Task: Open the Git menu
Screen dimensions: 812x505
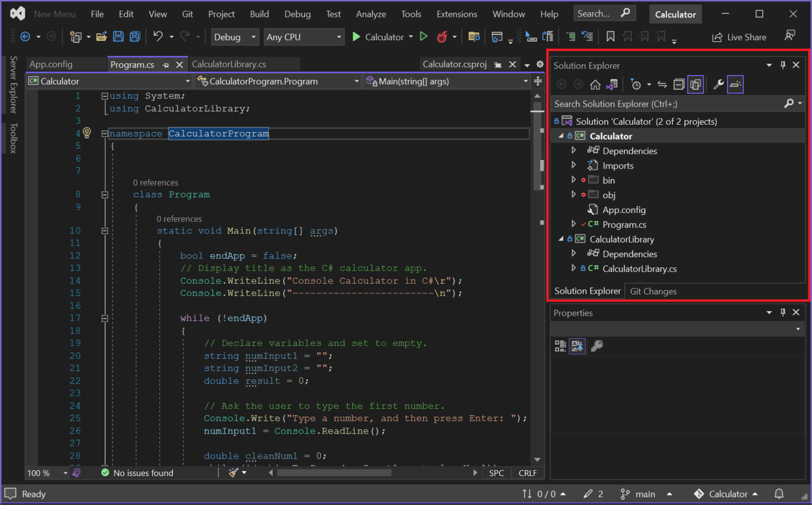Action: click(x=188, y=14)
